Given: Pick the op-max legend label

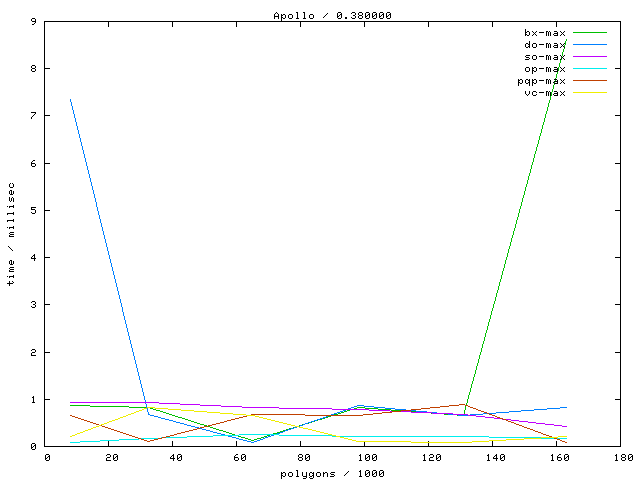Looking at the screenshot, I should pyautogui.click(x=544, y=69).
